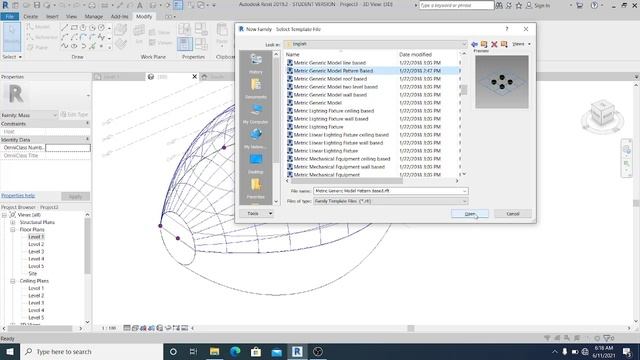Select the Rectangle draw tool in ribbon
The height and width of the screenshot is (360, 640).
pos(74,28)
